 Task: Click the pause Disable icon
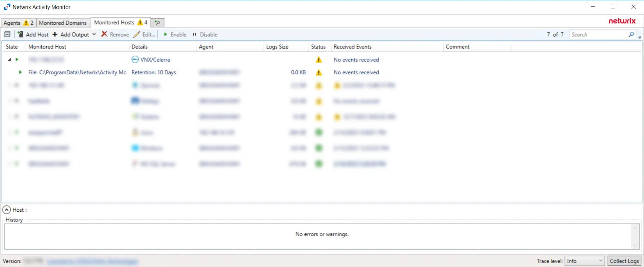coord(194,34)
